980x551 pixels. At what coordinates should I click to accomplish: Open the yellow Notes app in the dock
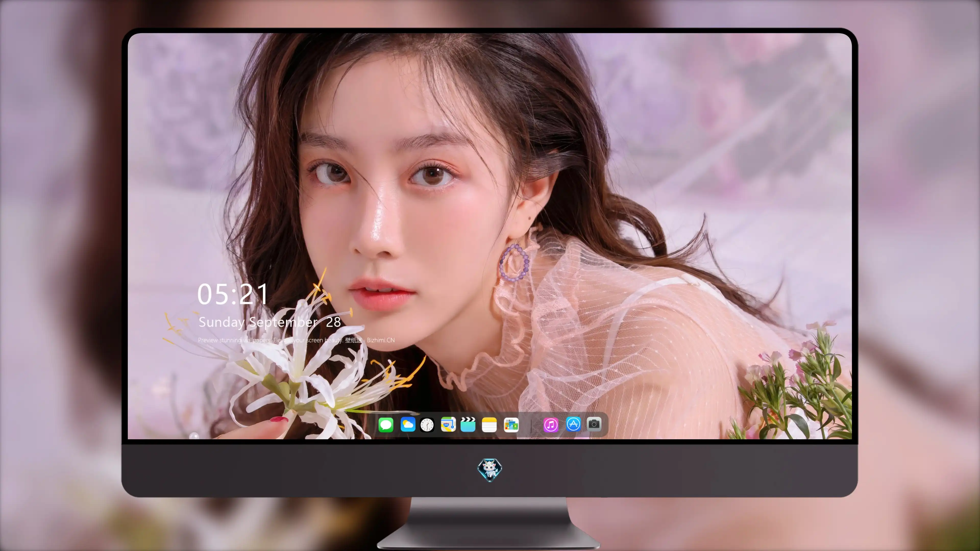click(489, 425)
